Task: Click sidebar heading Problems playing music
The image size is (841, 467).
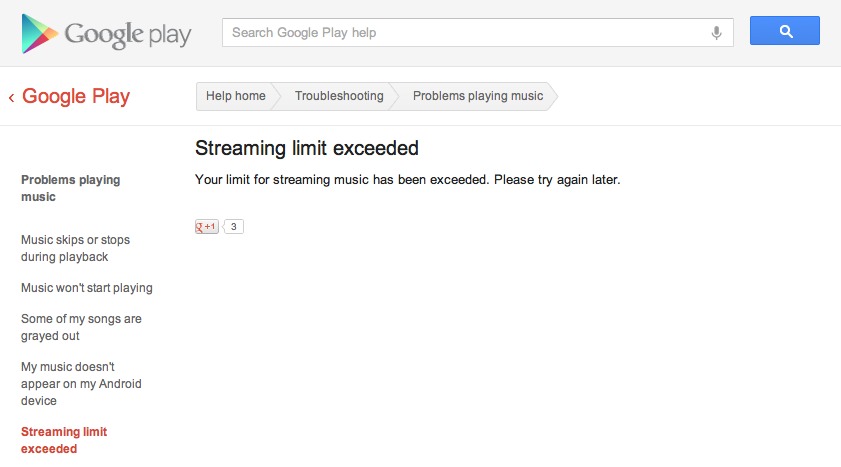Action: [70, 188]
